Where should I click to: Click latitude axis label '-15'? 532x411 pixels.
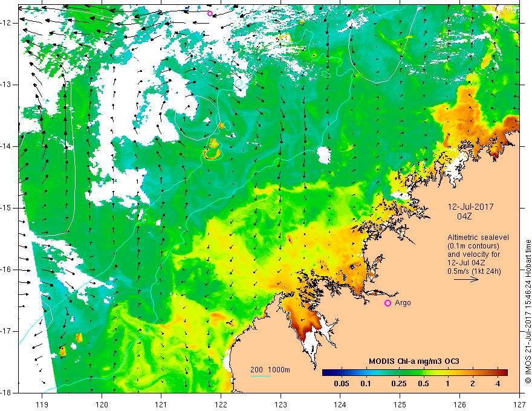tap(6, 208)
